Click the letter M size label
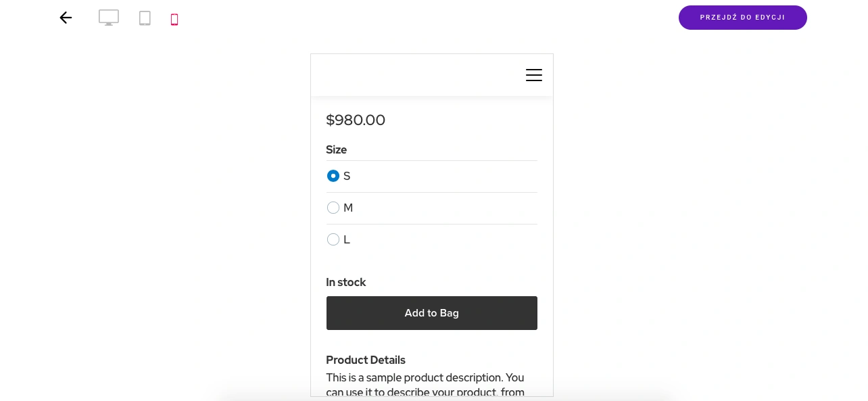The image size is (868, 401). click(348, 208)
